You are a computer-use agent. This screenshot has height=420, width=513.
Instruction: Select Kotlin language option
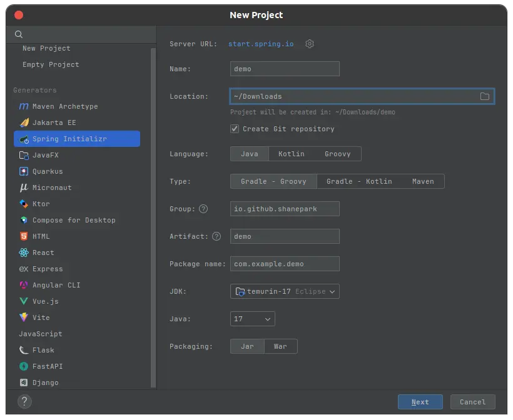291,154
